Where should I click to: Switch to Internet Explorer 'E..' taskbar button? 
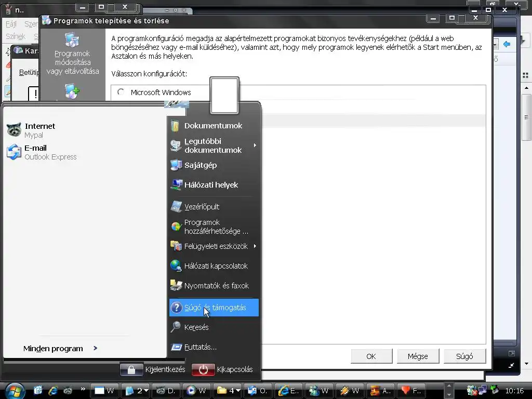(289, 391)
